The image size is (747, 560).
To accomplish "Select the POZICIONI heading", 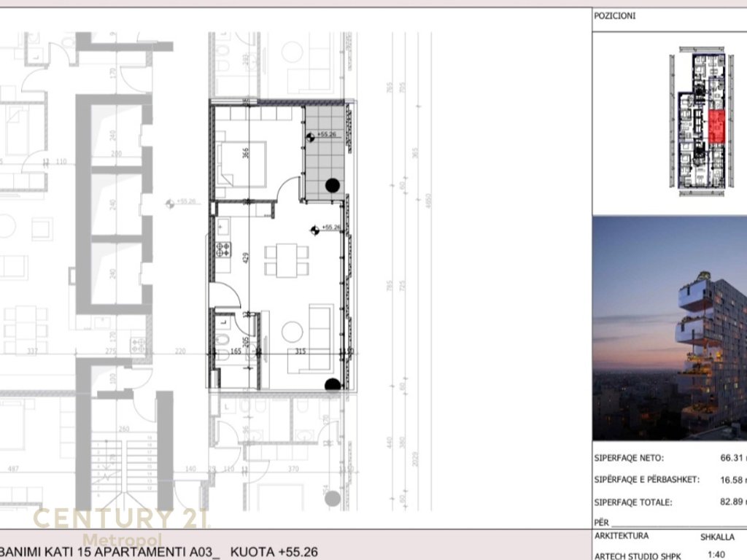I will click(x=614, y=16).
